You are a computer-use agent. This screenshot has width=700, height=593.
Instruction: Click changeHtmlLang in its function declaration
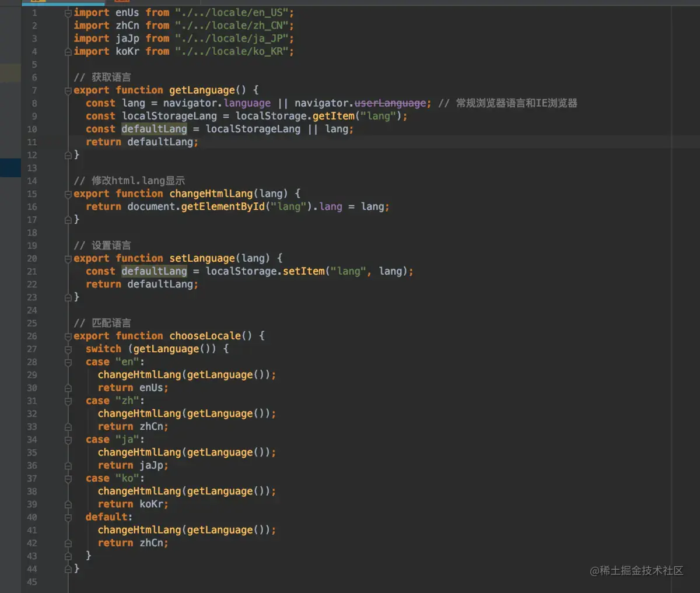(x=211, y=194)
